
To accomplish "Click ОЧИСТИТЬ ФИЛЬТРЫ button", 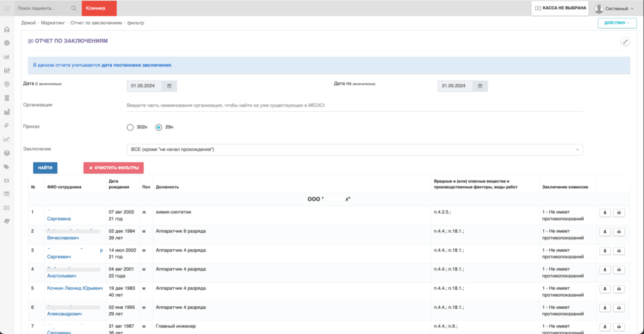I will point(114,168).
